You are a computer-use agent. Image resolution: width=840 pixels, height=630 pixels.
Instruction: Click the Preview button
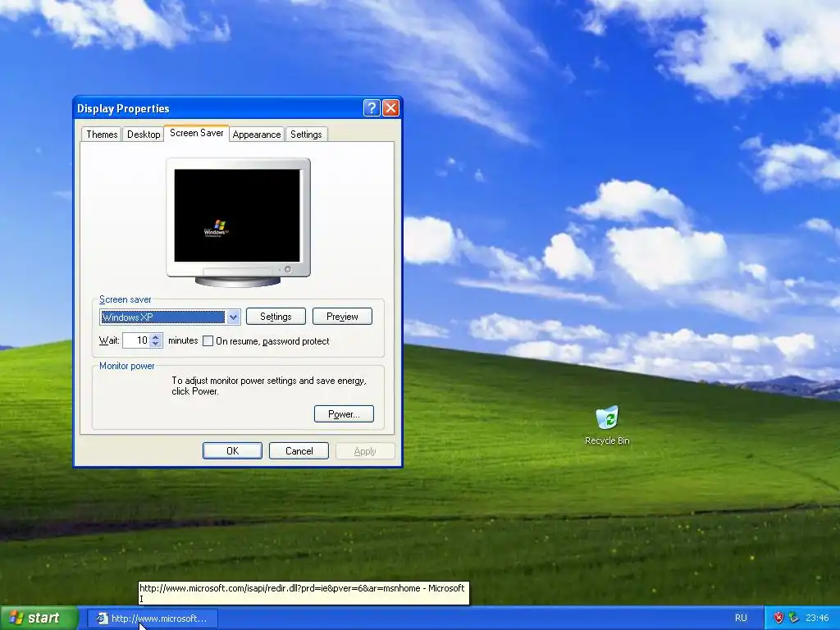pyautogui.click(x=342, y=317)
